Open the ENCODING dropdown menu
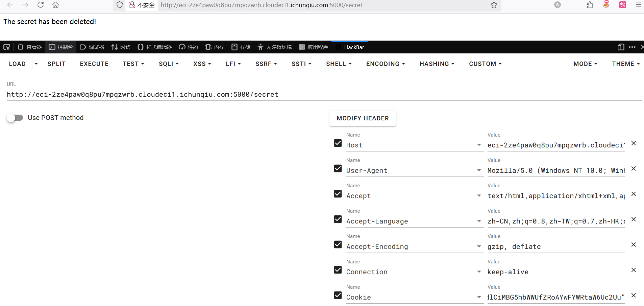The height and width of the screenshot is (306, 644). pos(386,64)
